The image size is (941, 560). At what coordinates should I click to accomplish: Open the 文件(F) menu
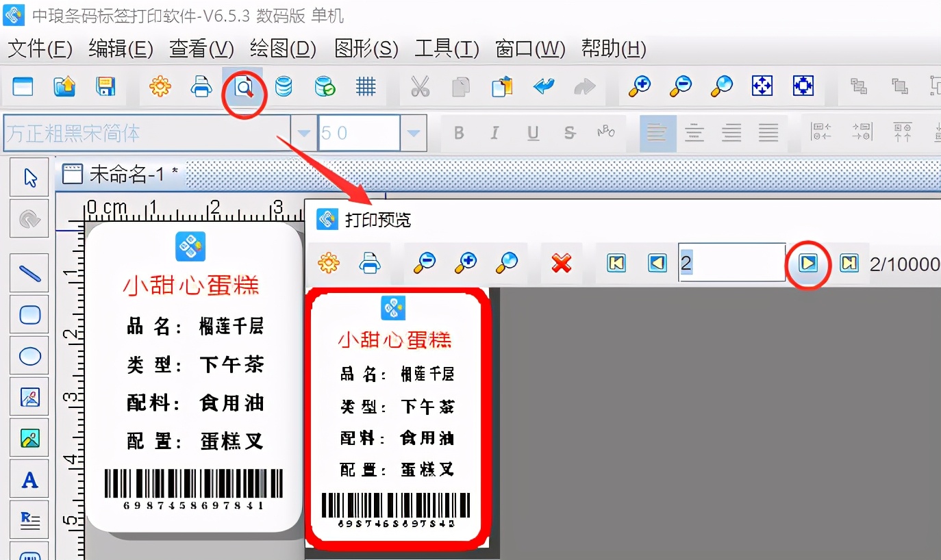pyautogui.click(x=40, y=49)
